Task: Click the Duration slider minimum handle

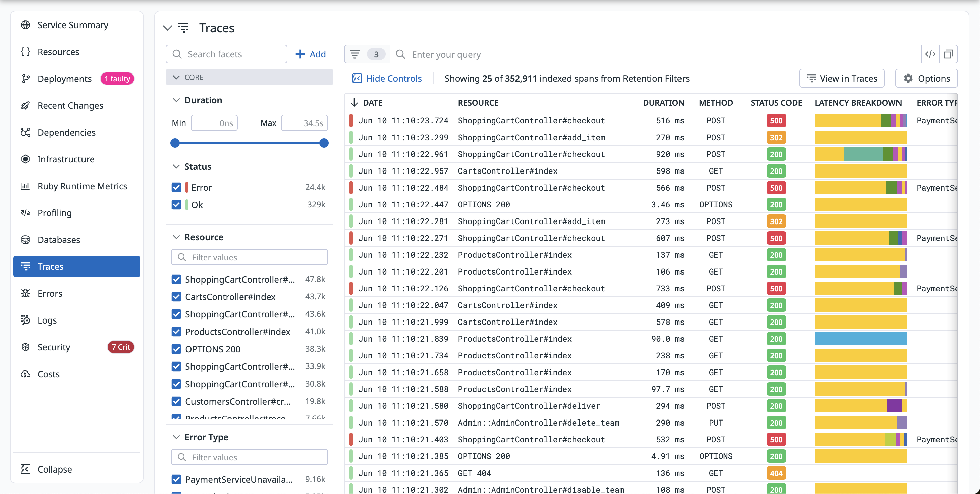Action: pyautogui.click(x=175, y=143)
